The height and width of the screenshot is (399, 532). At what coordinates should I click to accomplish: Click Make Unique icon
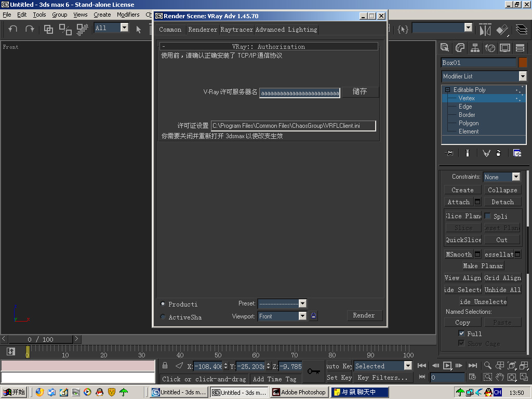[486, 153]
